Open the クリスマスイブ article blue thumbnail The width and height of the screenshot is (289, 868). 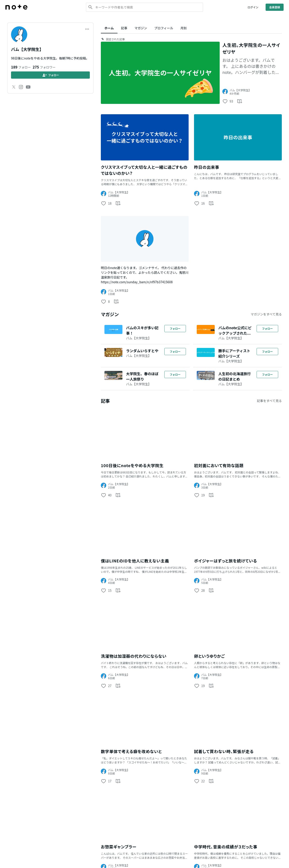tap(145, 137)
